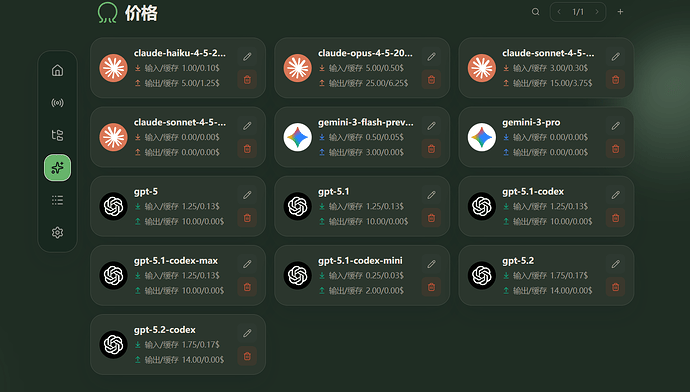Viewport: 690px width, 392px height.
Task: Delete the gemini-3-flash-prev price card
Action: [431, 149]
